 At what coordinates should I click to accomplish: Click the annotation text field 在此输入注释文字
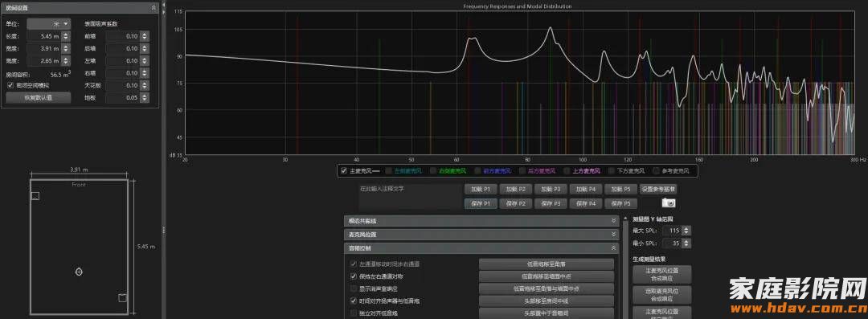409,196
